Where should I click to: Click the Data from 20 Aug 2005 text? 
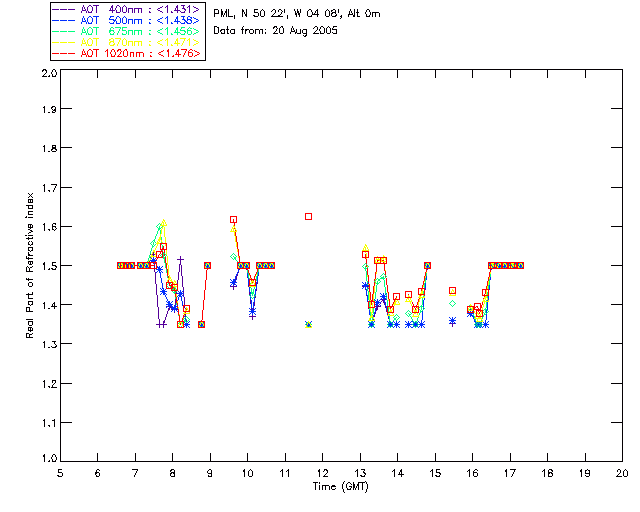coord(276,31)
